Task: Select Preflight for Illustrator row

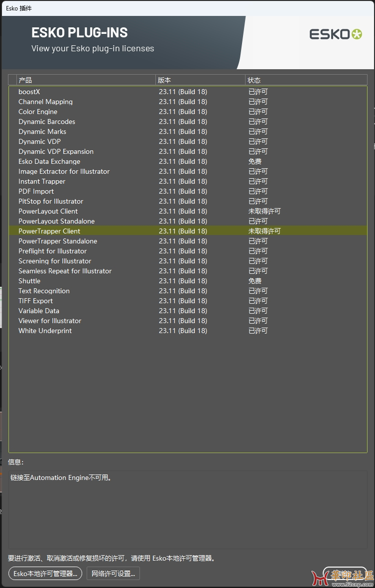Action: [x=188, y=250]
